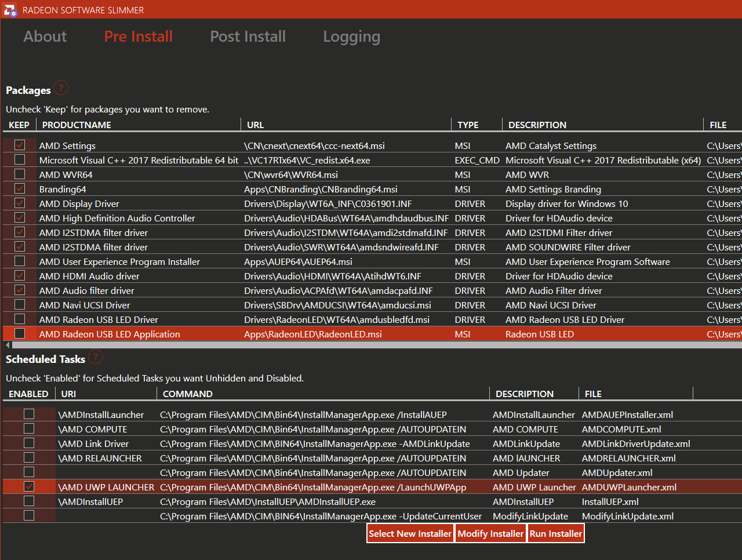Image resolution: width=742 pixels, height=560 pixels.
Task: Click 'AMD HDMI Audio driver' product name
Action: click(x=89, y=276)
